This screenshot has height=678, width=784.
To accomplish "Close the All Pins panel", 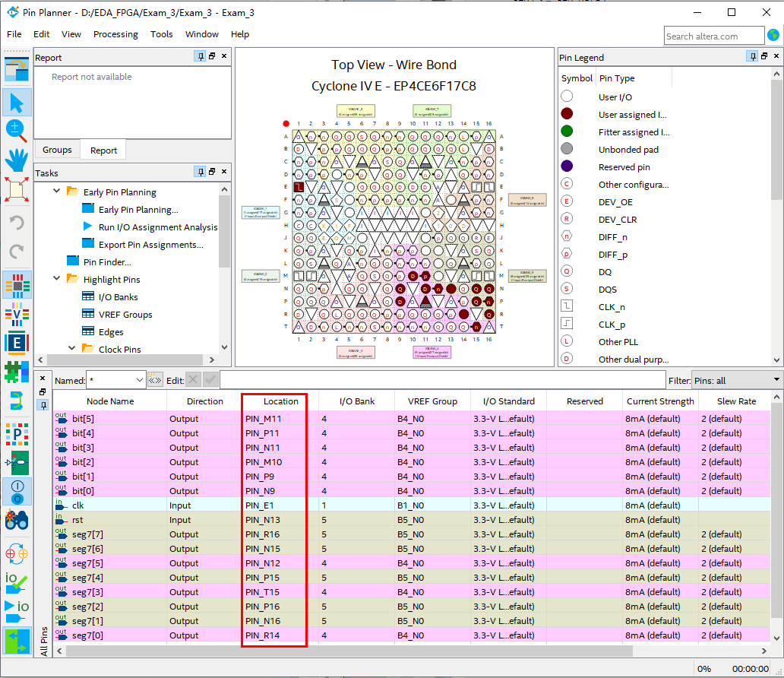I will (x=43, y=379).
